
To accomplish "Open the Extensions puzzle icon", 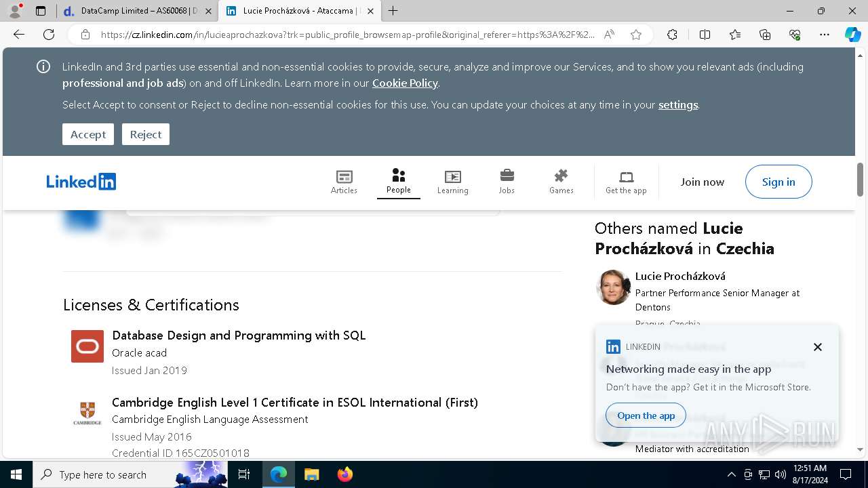I will click(x=672, y=35).
